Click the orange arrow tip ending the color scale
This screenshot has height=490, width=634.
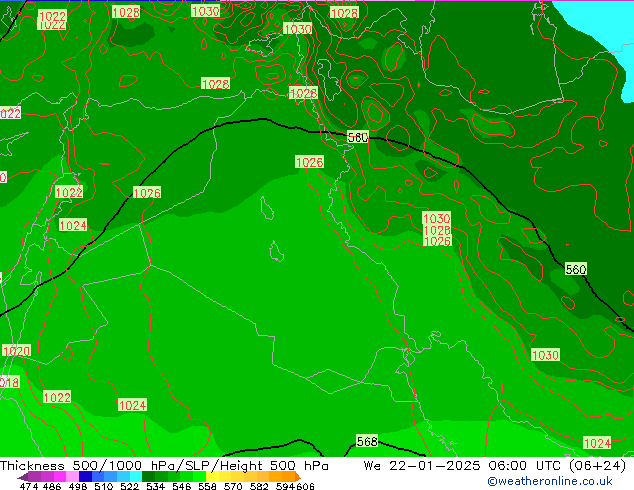[x=298, y=477]
